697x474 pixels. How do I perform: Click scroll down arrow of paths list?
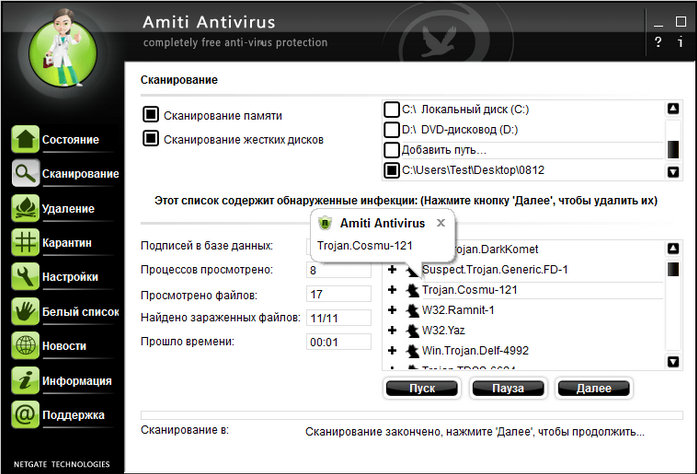[673, 172]
